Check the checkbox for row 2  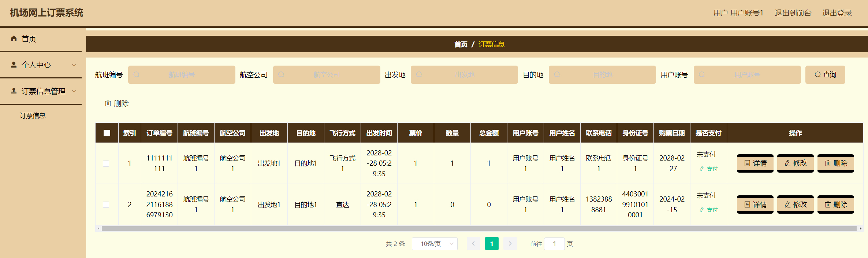pos(106,204)
